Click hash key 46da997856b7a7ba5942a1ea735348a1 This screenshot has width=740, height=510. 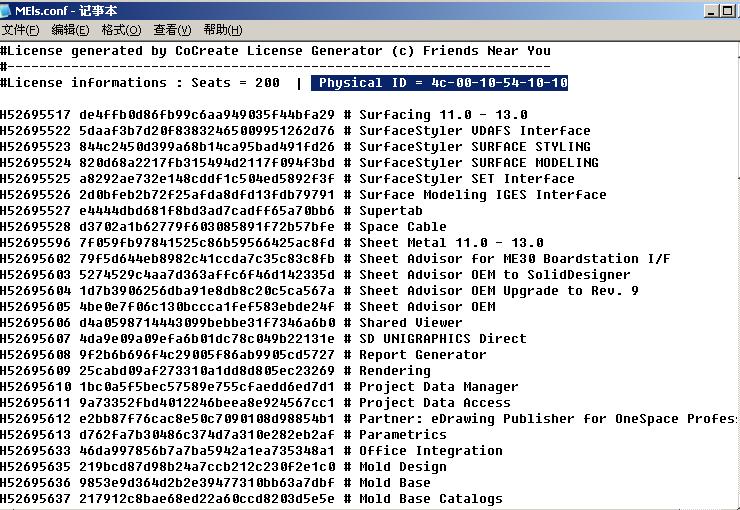(207, 451)
